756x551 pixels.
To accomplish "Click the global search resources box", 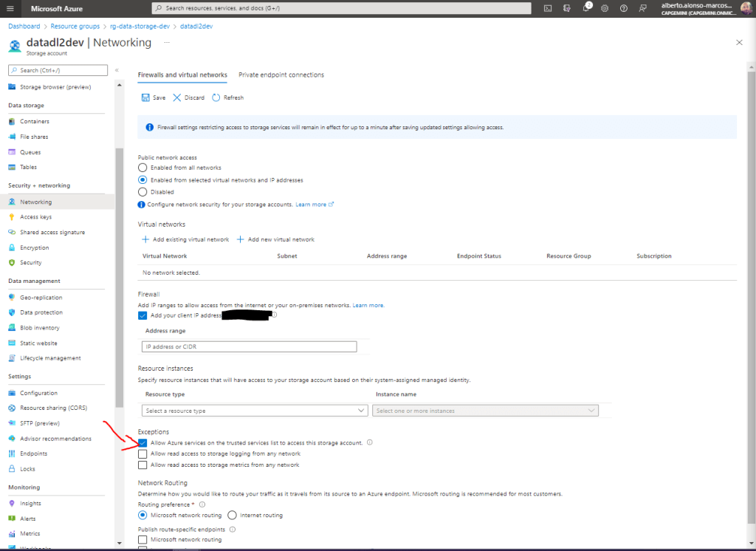I will [341, 8].
